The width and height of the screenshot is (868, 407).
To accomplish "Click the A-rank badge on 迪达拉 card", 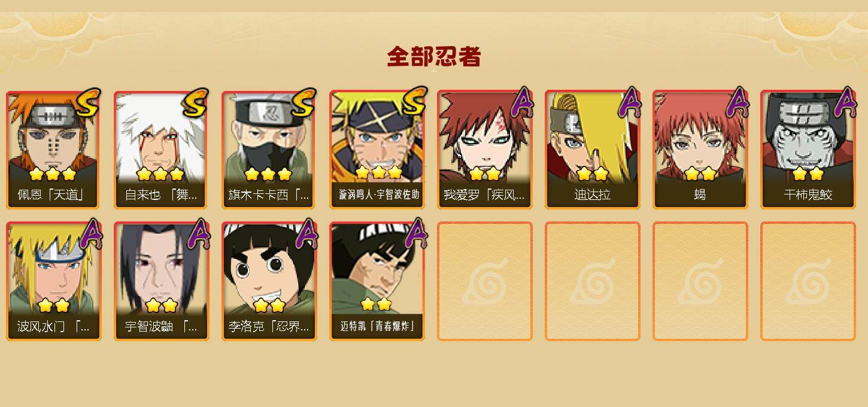I will 630,102.
